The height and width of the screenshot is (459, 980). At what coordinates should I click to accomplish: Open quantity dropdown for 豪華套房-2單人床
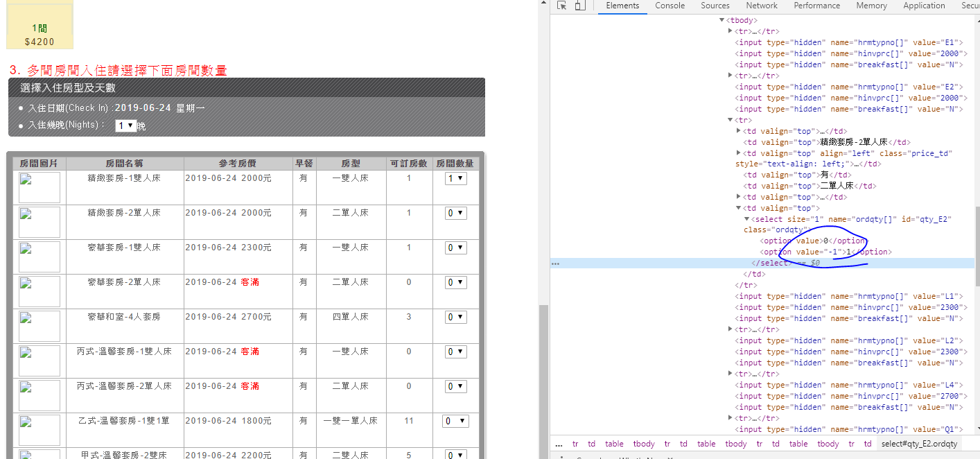(x=455, y=282)
